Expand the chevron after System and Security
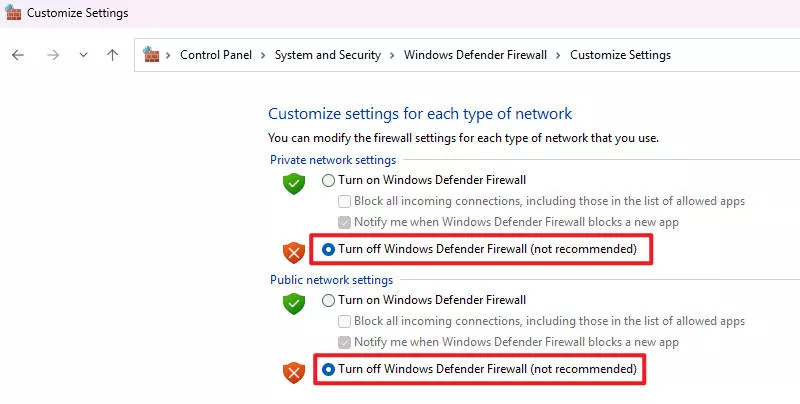This screenshot has height=404, width=800. (393, 55)
